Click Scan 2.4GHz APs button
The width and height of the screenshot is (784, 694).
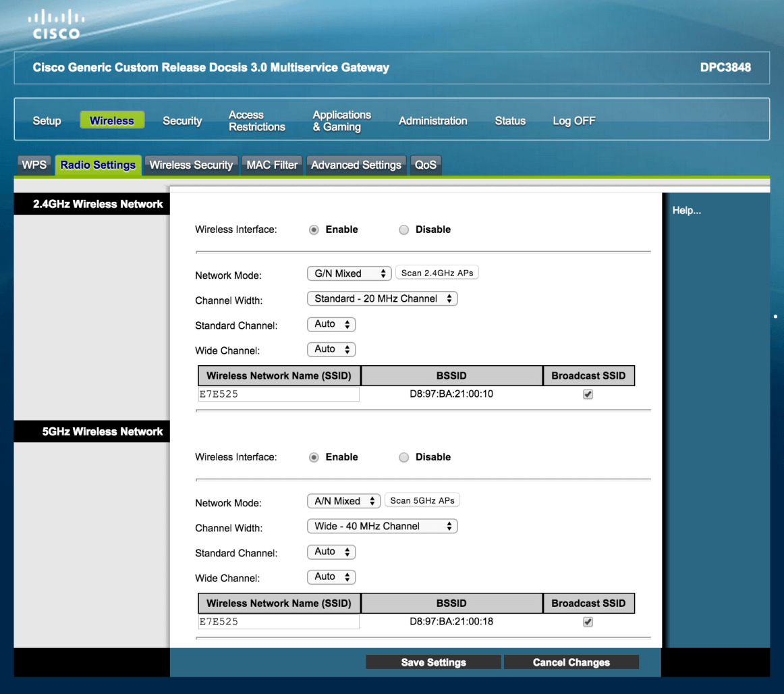437,273
